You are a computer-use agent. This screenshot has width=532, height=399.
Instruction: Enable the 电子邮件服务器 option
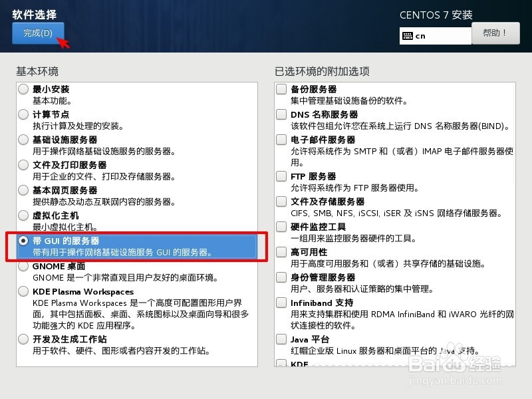[280, 140]
